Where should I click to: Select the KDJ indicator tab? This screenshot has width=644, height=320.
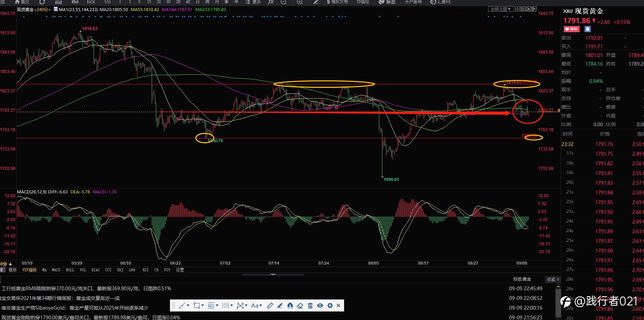coord(120,270)
